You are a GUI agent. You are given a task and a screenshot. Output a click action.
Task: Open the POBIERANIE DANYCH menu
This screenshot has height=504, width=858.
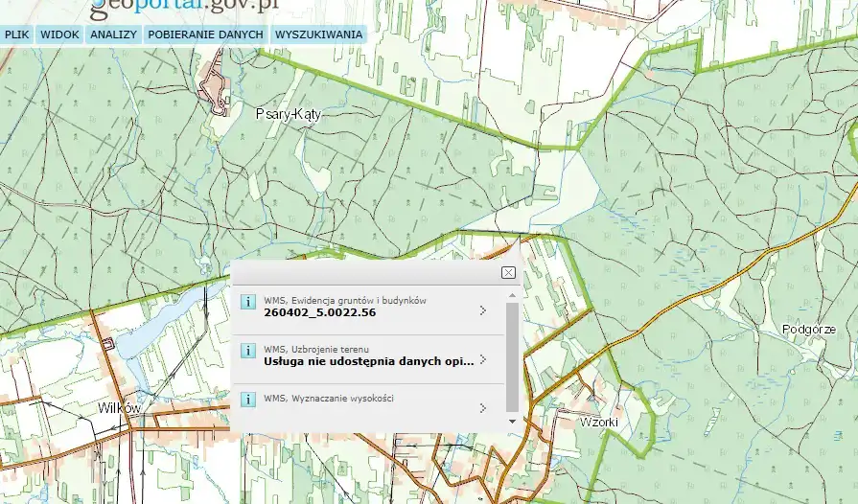[x=205, y=34]
